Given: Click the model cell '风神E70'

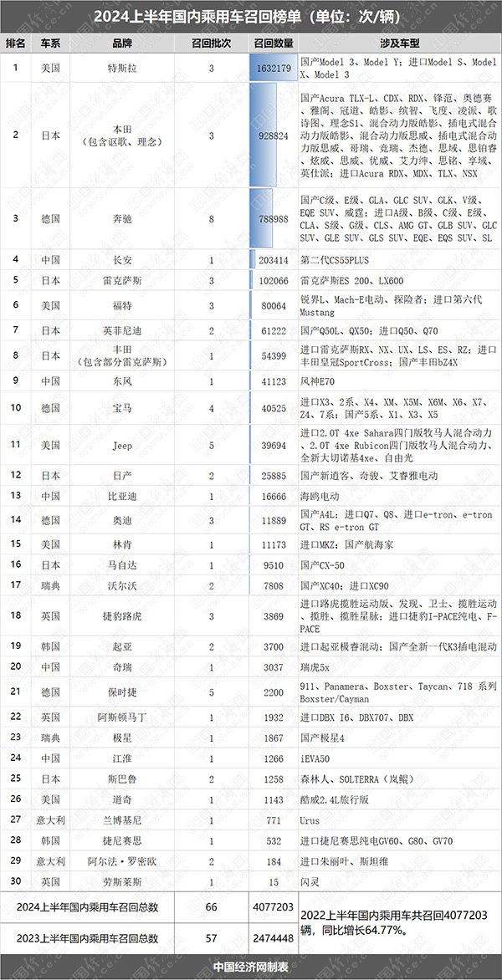Looking at the screenshot, I should coord(317,382).
